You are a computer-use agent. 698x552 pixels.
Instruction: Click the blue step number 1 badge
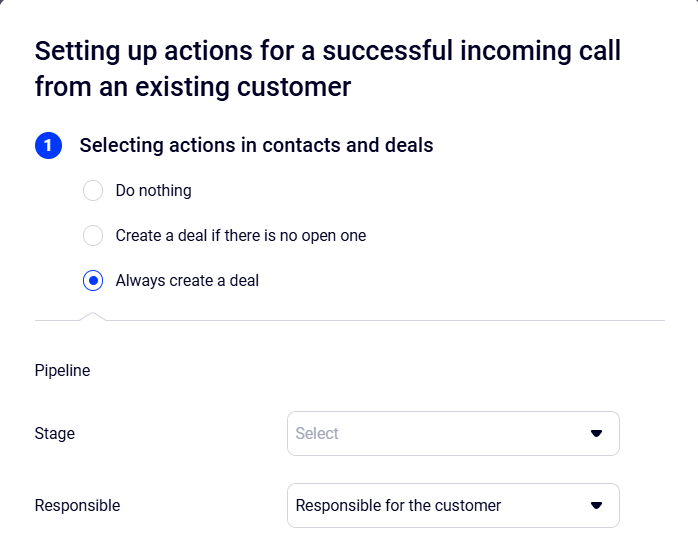[48, 146]
